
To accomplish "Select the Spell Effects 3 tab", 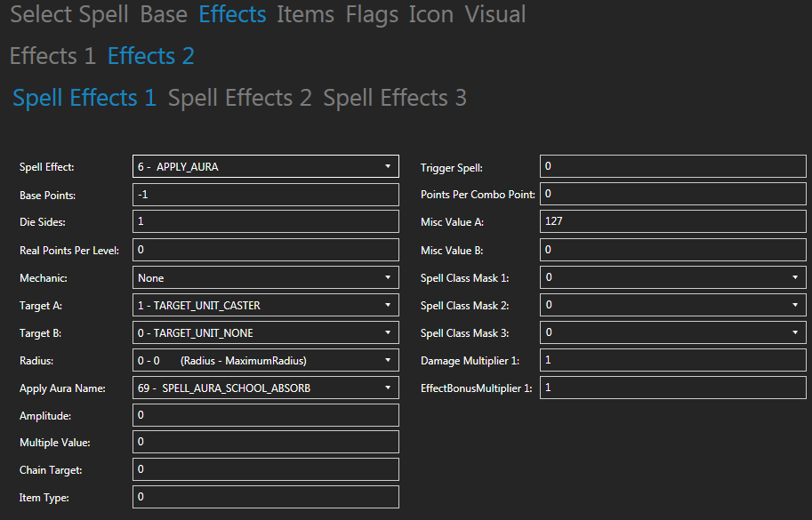I will tap(395, 98).
